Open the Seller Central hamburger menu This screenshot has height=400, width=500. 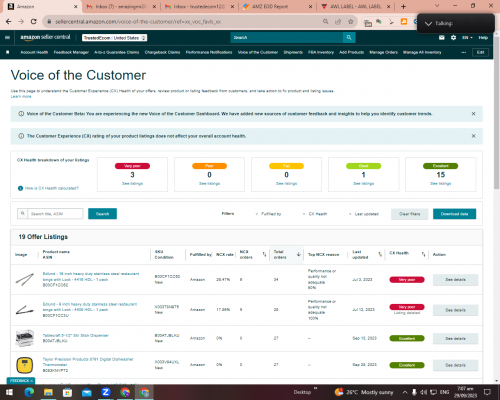(7, 38)
